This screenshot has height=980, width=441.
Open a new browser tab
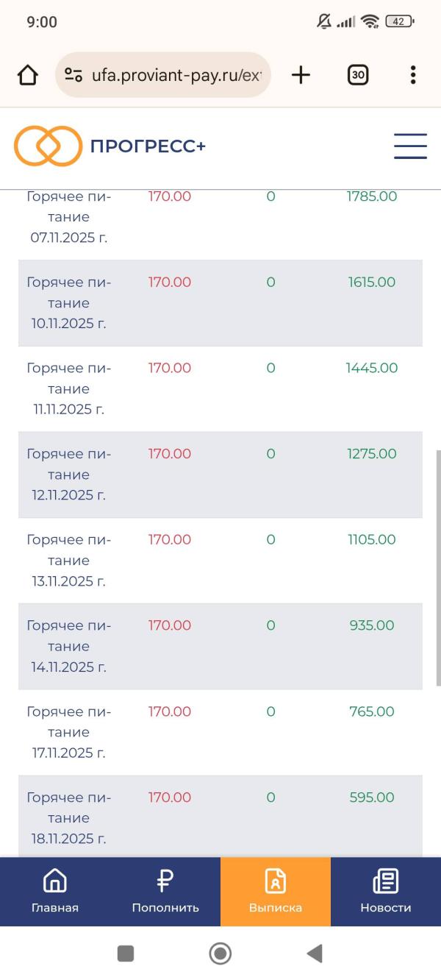pyautogui.click(x=301, y=75)
